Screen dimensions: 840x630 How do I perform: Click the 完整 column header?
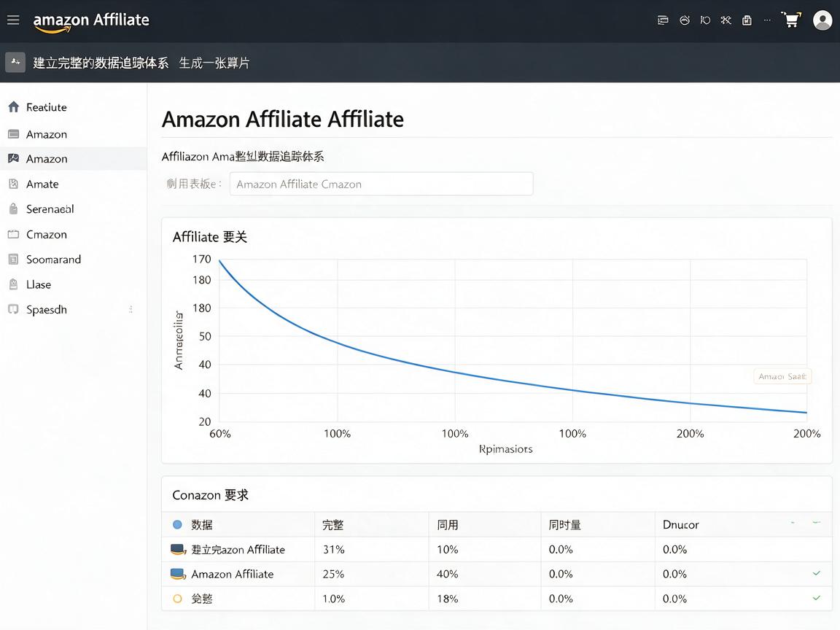[332, 525]
